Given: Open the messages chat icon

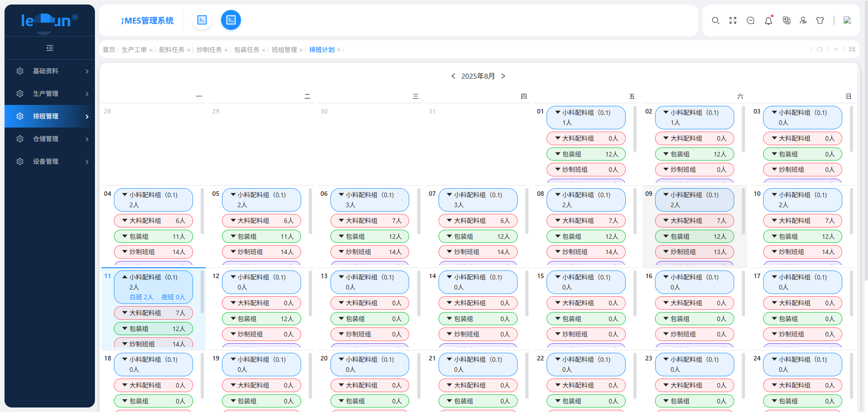Looking at the screenshot, I should coord(750,20).
